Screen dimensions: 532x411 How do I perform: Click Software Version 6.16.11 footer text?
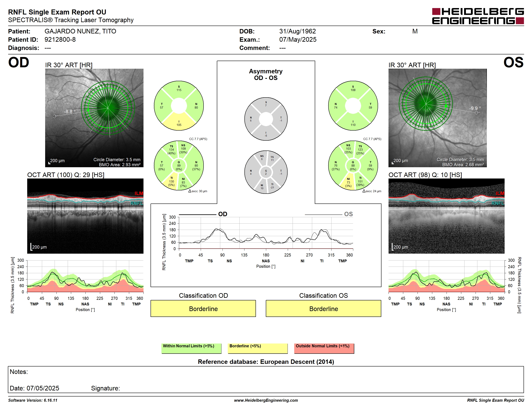(33, 400)
